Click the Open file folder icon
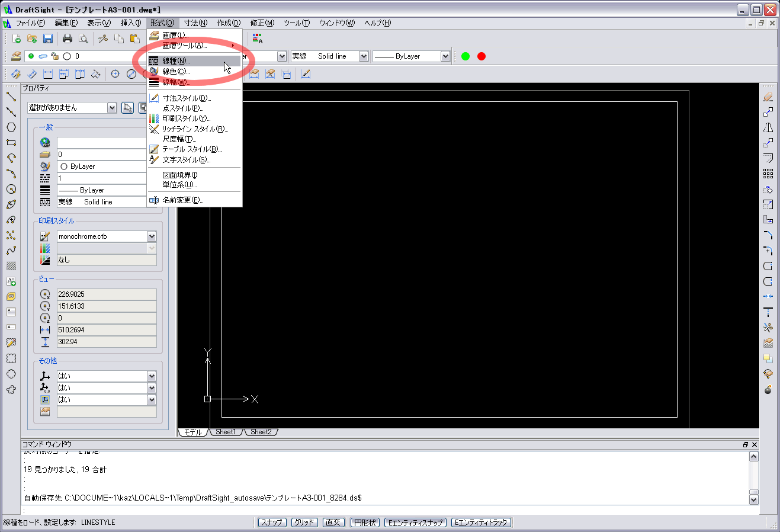The image size is (780, 532). [x=32, y=39]
